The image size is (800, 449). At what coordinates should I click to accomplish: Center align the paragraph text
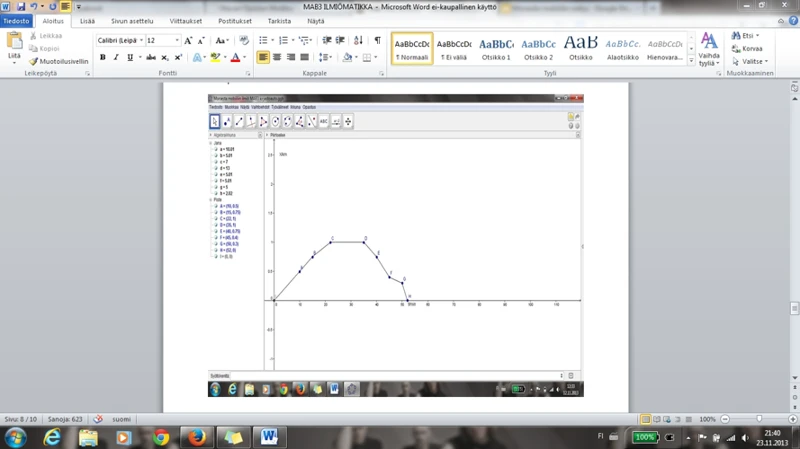click(277, 58)
